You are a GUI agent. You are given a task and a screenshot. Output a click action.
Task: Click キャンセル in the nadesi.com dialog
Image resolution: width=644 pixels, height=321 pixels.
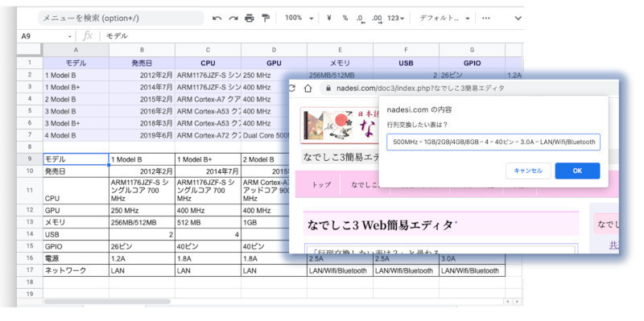(x=528, y=171)
